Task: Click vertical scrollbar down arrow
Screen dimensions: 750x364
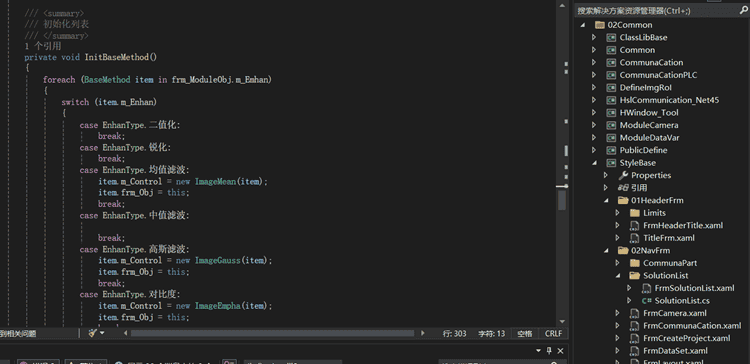Action: coord(562,321)
